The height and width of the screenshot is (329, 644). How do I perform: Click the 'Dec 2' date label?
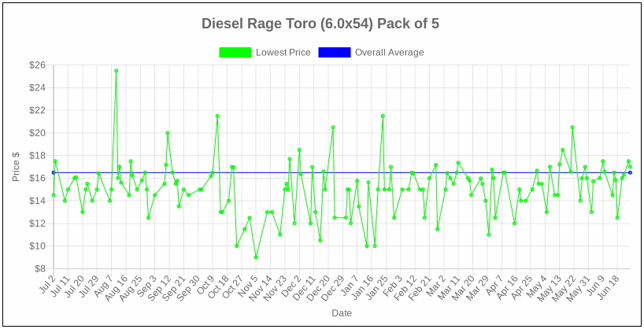coord(292,284)
